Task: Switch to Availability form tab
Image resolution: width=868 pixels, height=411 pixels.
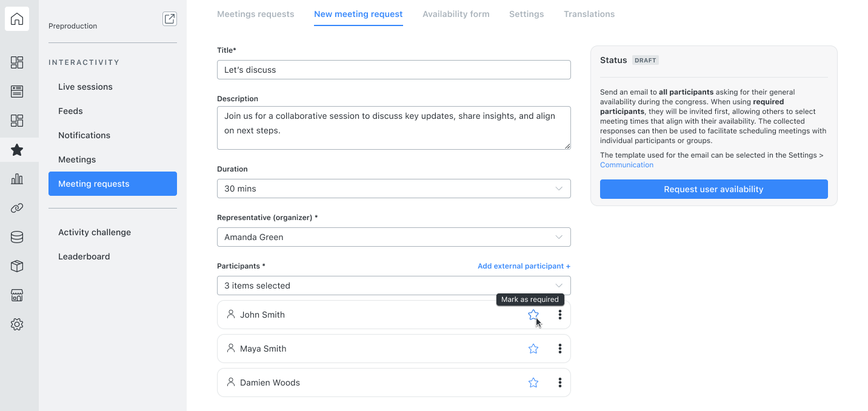Action: pos(456,14)
